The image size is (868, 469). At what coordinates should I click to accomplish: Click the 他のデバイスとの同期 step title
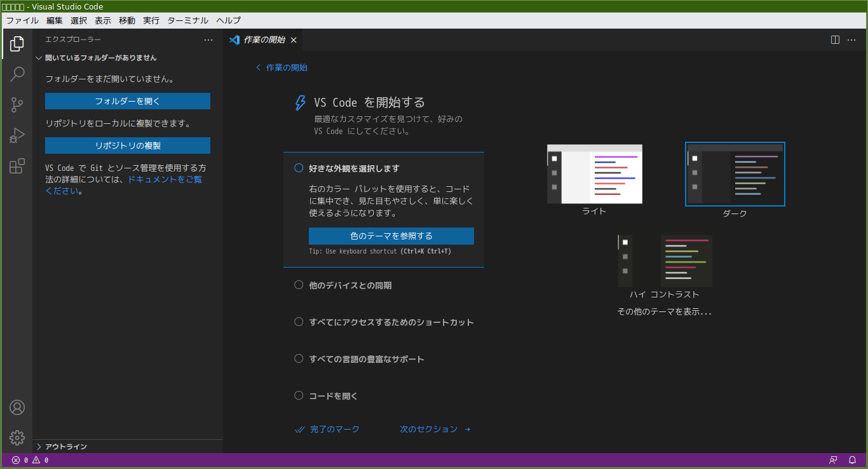(x=350, y=285)
